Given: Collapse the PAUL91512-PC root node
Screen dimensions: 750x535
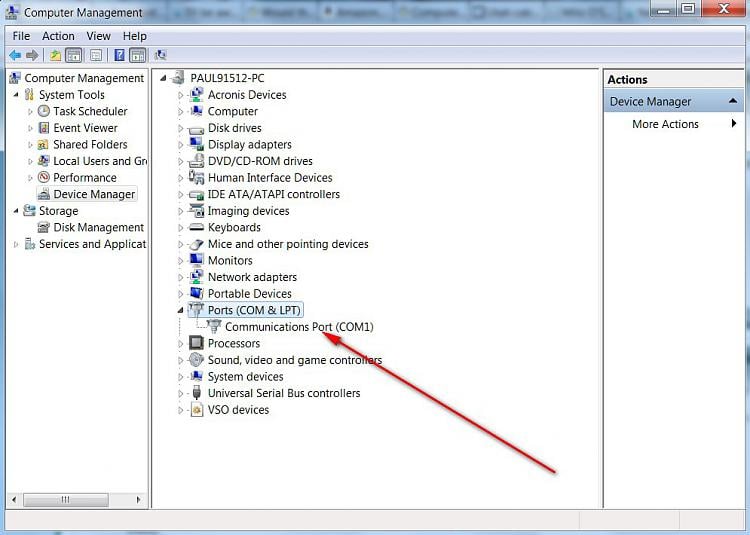Looking at the screenshot, I should pos(163,78).
